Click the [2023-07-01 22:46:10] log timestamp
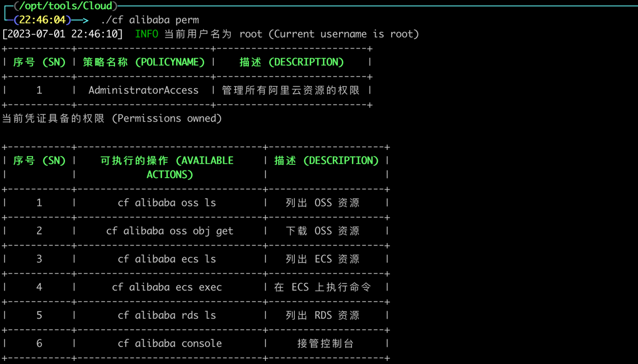This screenshot has width=638, height=364. 63,34
